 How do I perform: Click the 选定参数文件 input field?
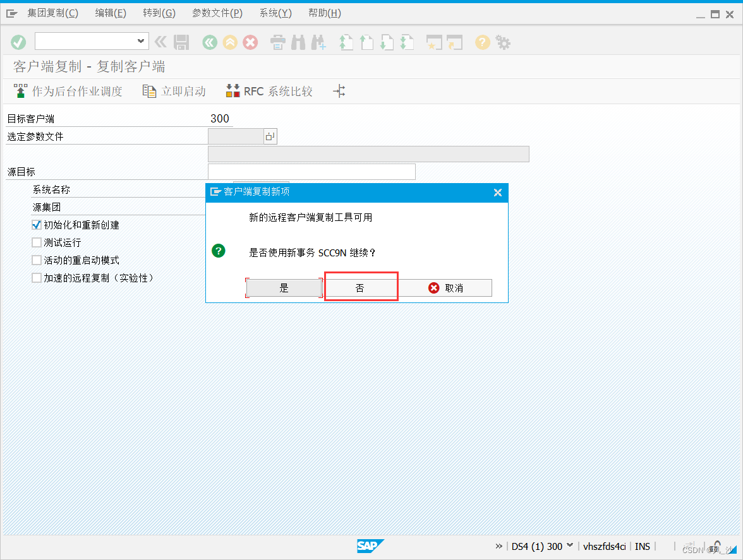[x=236, y=136]
